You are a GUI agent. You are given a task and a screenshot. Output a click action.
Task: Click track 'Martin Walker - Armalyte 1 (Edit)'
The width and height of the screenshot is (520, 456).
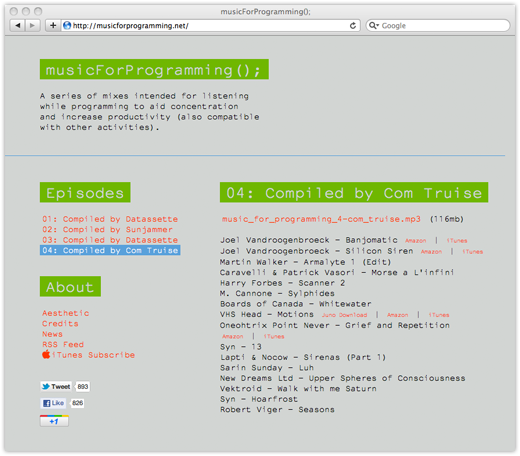click(x=305, y=262)
